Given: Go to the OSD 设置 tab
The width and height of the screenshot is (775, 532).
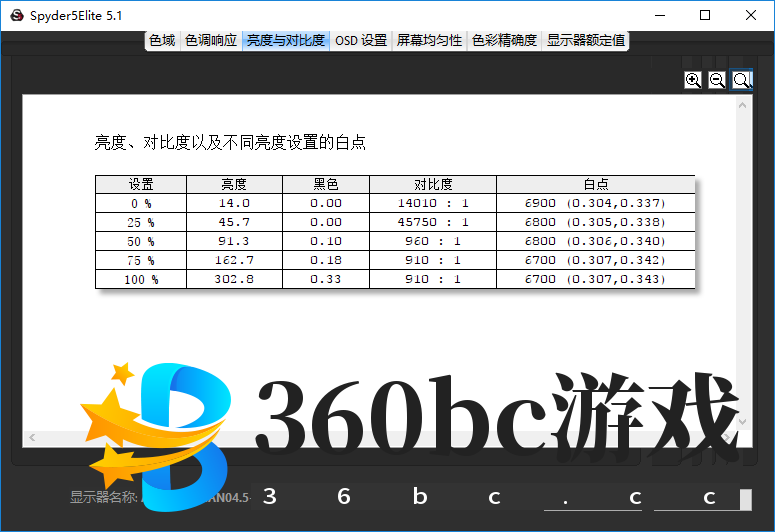Looking at the screenshot, I should coord(360,41).
